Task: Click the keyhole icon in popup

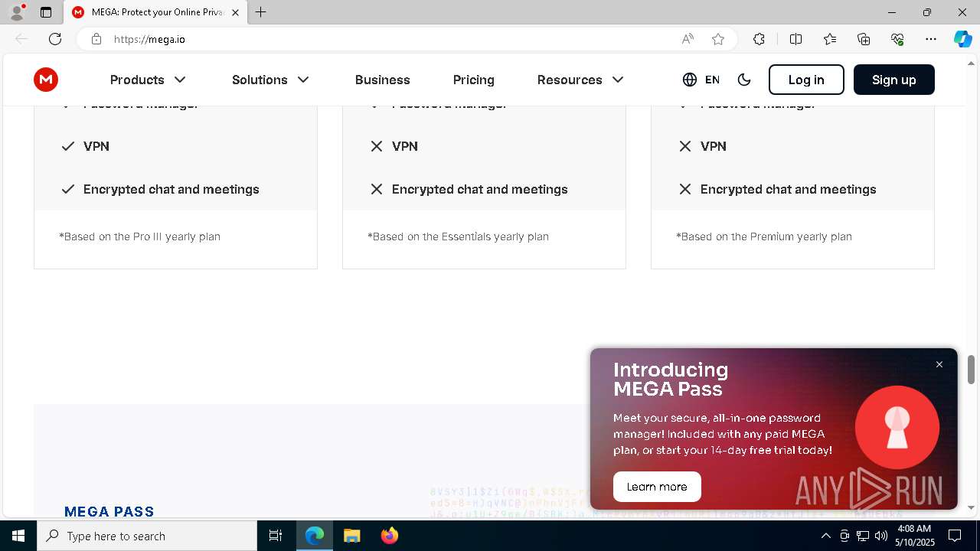Action: 897,427
